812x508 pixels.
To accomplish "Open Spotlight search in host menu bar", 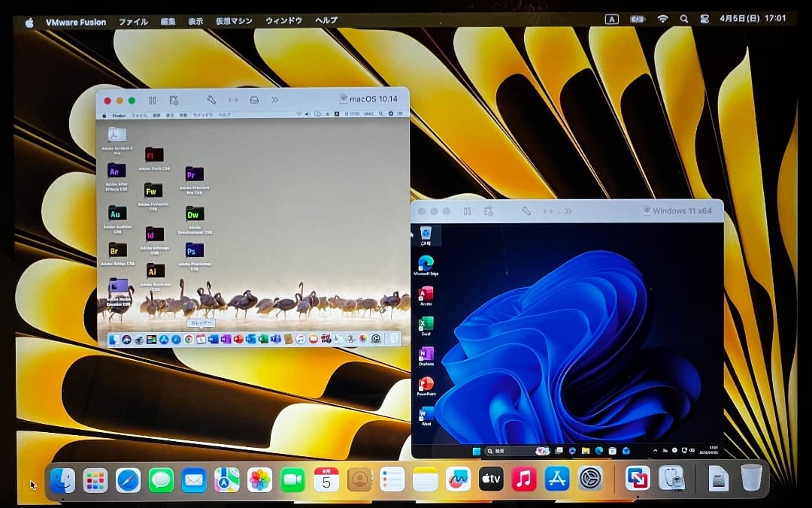I will (684, 19).
